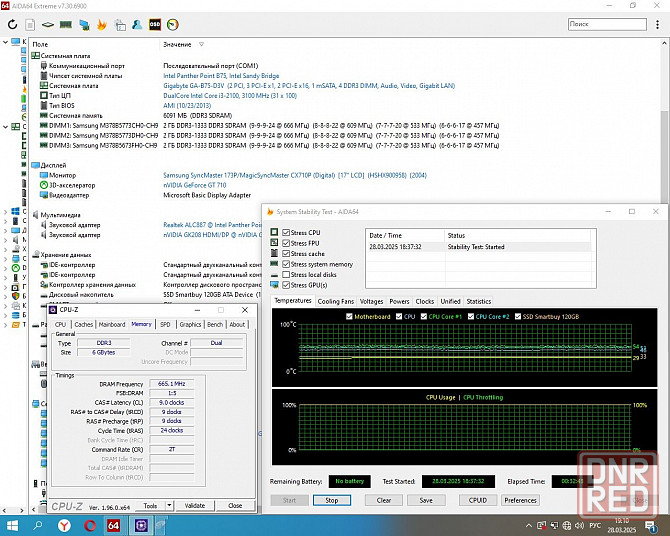Select the database tree node icon
This screenshot has height=536, width=670.
pyautogui.click(x=15, y=315)
